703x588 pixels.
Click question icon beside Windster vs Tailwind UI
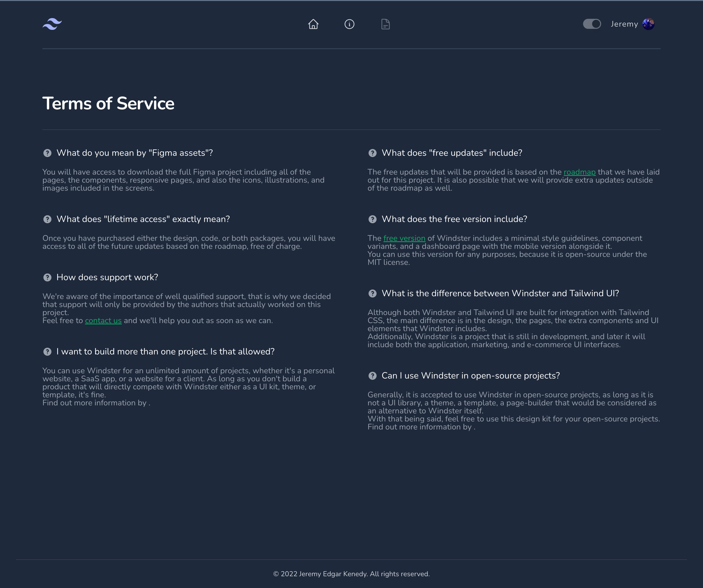[372, 293]
